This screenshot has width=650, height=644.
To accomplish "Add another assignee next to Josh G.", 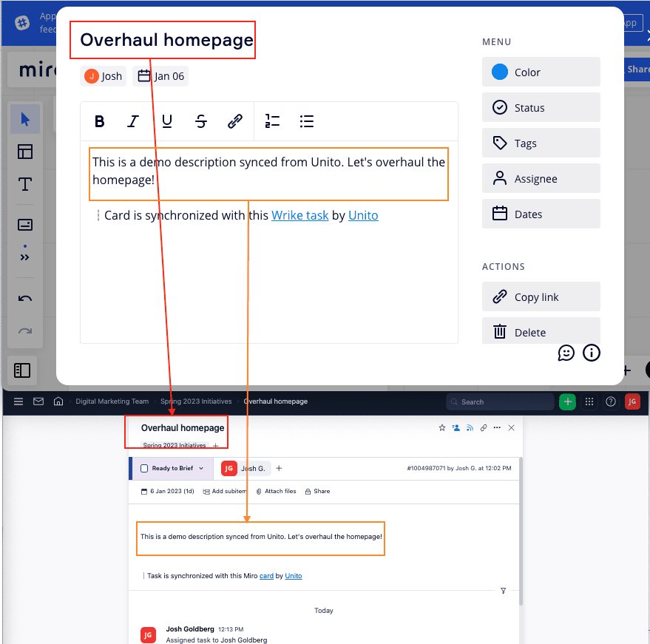I will 279,468.
